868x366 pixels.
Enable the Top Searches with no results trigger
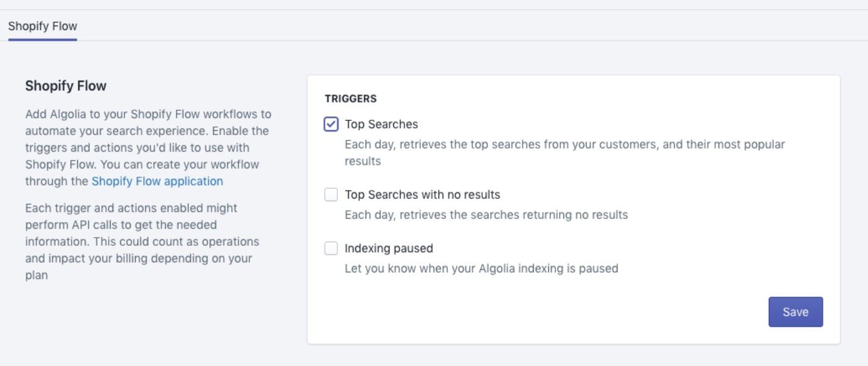coord(332,194)
